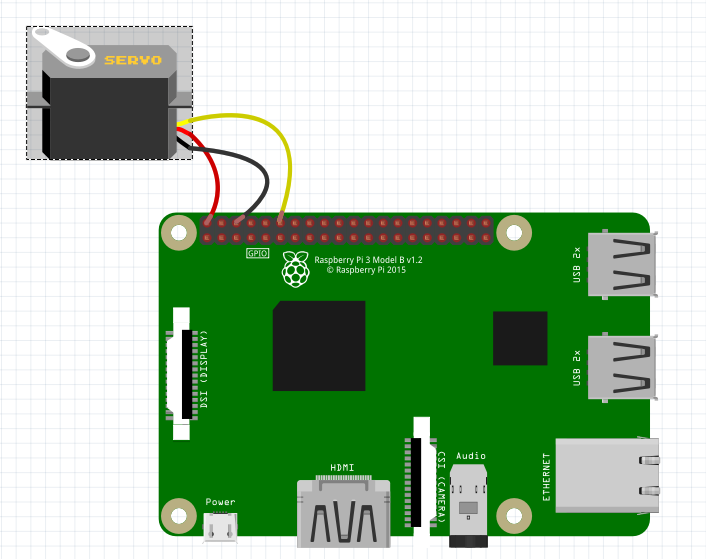
Task: Select the Ethernet port
Action: tap(607, 475)
